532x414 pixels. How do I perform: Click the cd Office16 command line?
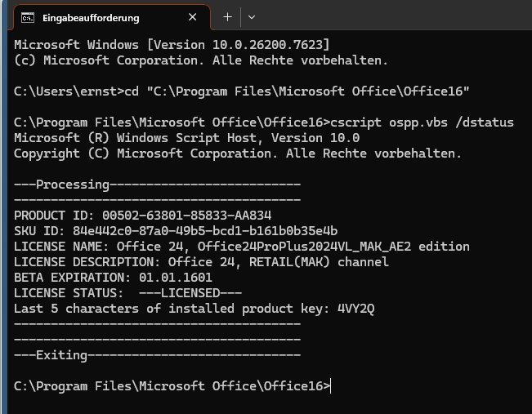[x=242, y=91]
